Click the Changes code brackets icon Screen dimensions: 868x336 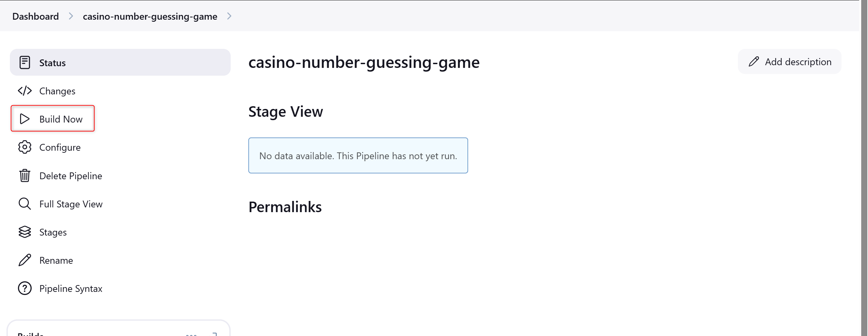coord(25,91)
